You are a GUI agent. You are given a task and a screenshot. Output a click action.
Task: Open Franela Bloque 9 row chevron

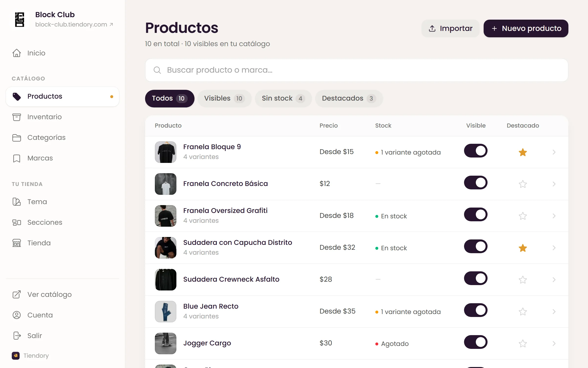(x=554, y=152)
